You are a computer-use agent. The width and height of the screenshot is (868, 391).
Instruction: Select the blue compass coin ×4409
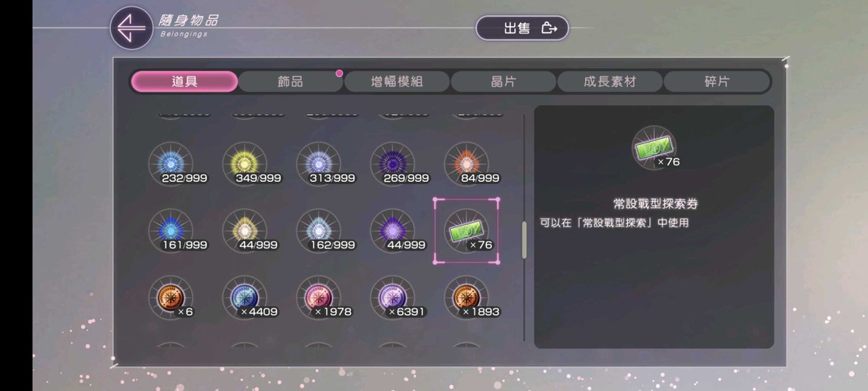[x=245, y=298]
